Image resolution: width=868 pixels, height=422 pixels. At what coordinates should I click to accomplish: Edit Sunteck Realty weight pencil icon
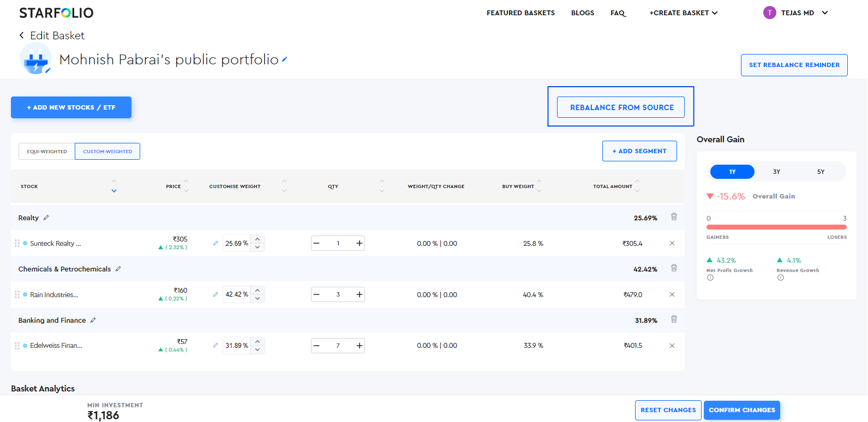click(215, 243)
